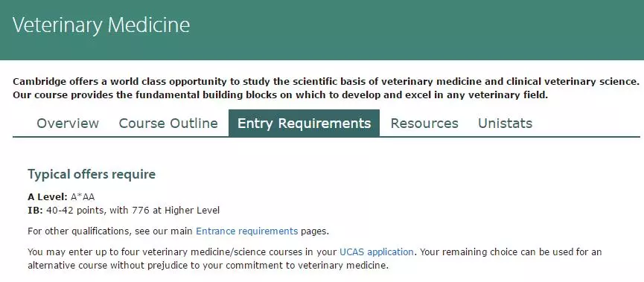This screenshot has height=282, width=644.
Task: Click the bold A Level label
Action: (x=47, y=196)
